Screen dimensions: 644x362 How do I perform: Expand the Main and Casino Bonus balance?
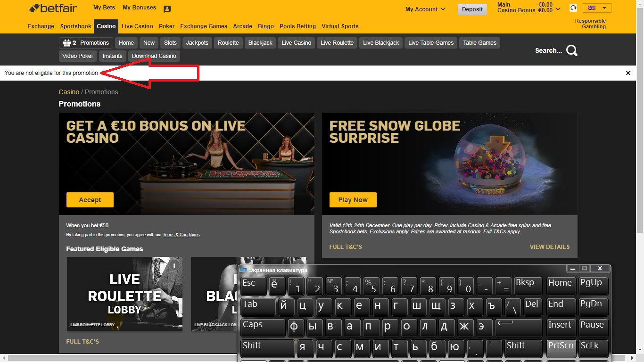pyautogui.click(x=558, y=8)
